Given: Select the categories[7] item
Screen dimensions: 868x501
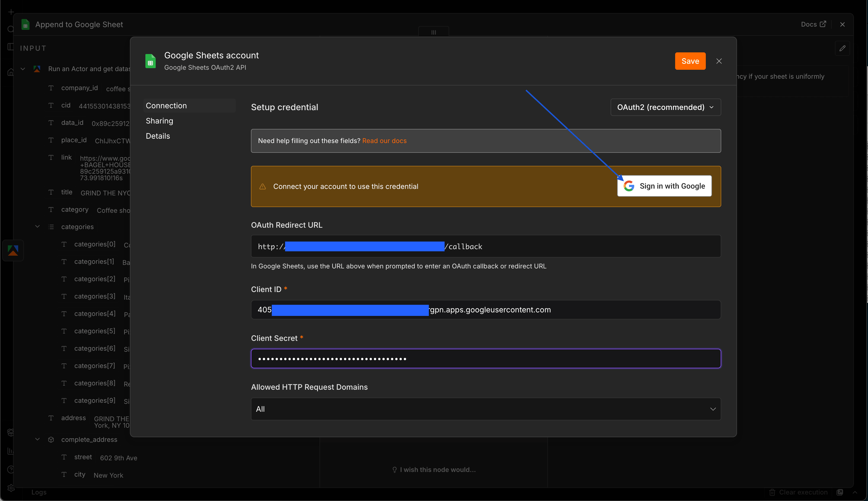Looking at the screenshot, I should pos(95,366).
